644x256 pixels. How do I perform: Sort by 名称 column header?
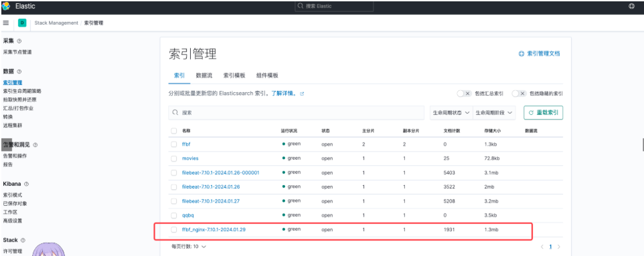tap(187, 131)
